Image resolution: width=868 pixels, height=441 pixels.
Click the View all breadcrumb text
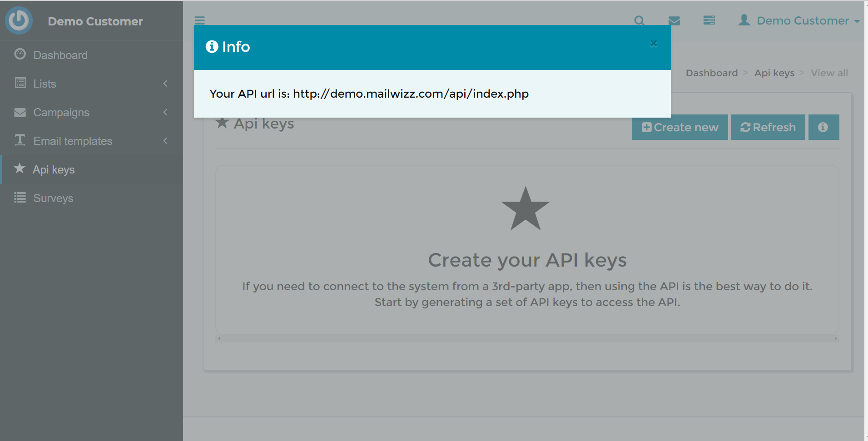click(829, 73)
